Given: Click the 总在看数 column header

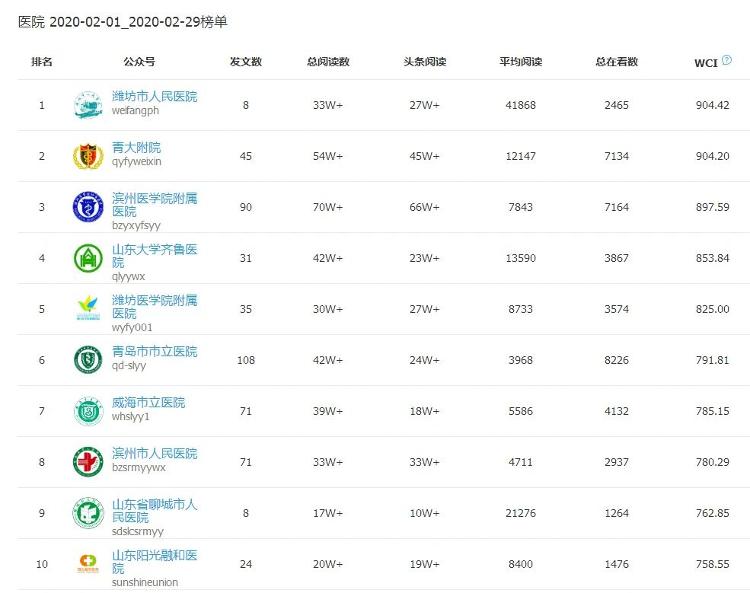Looking at the screenshot, I should pos(617,62).
